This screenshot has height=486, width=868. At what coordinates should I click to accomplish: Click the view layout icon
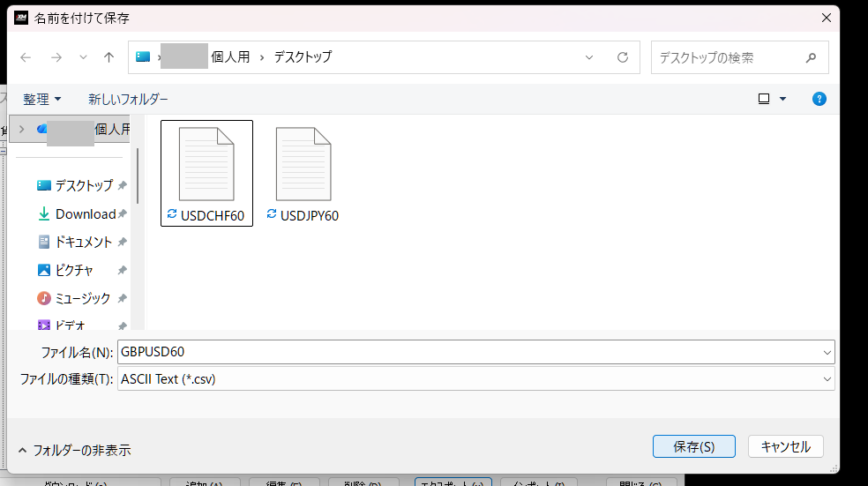764,99
